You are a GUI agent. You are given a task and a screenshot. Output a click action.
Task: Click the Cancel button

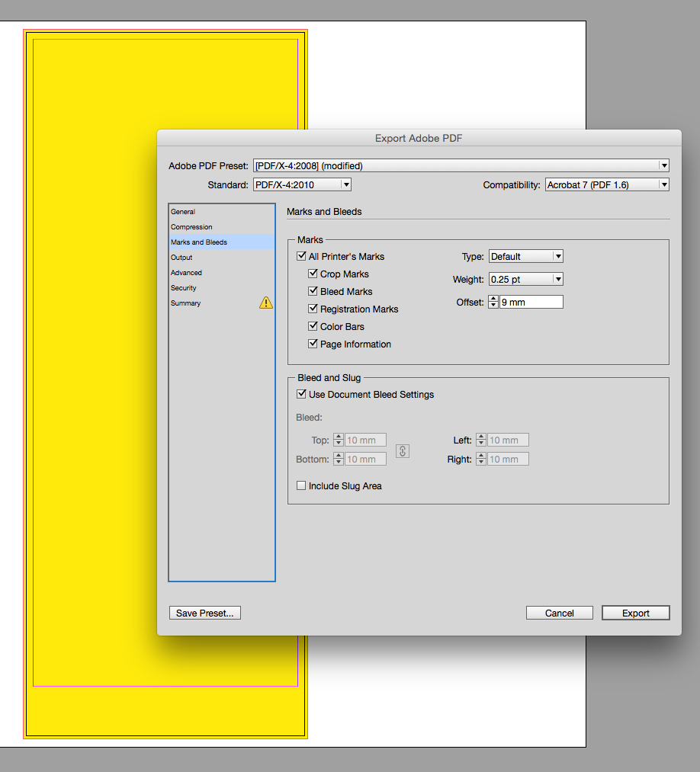(x=560, y=613)
